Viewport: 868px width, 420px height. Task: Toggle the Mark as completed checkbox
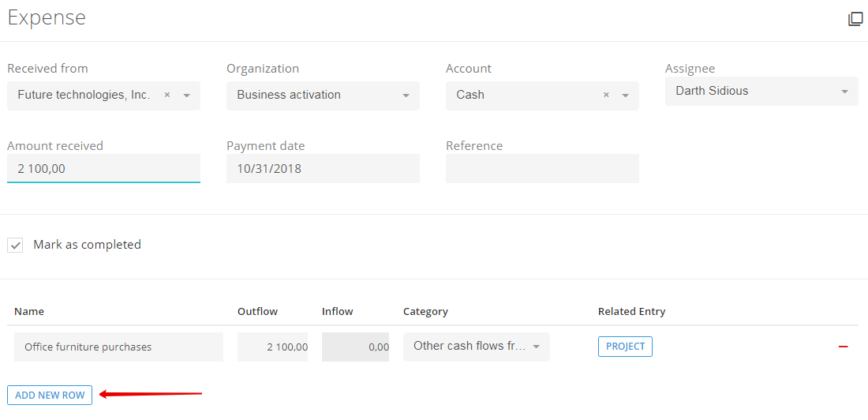pos(15,245)
